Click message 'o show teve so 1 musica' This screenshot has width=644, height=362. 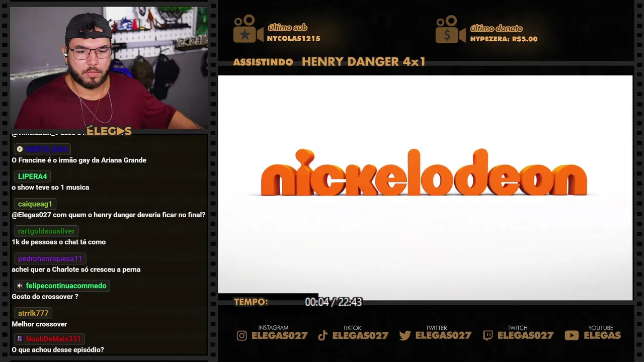click(50, 188)
